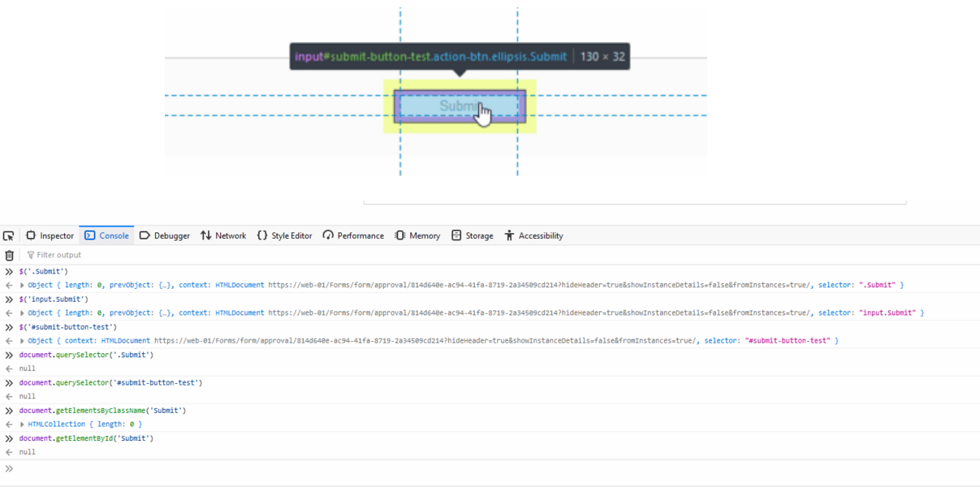Open the Storage panel
This screenshot has width=980, height=487.
point(472,235)
